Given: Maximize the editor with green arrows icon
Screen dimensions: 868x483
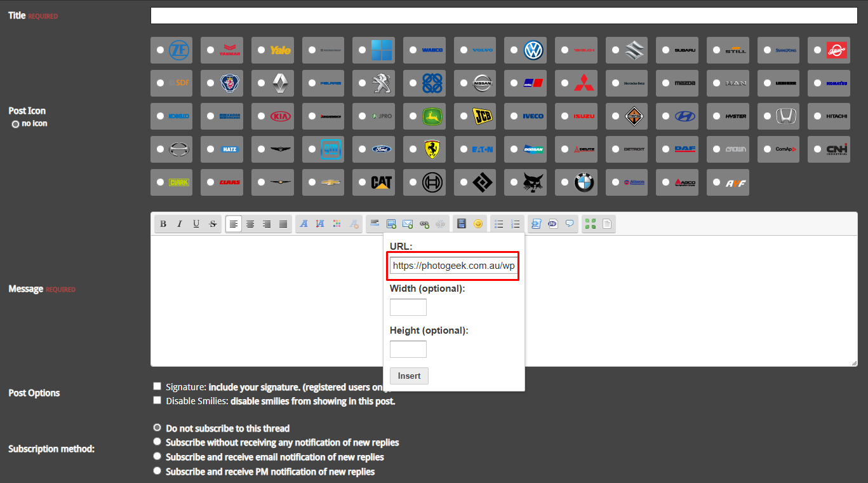Looking at the screenshot, I should [591, 224].
